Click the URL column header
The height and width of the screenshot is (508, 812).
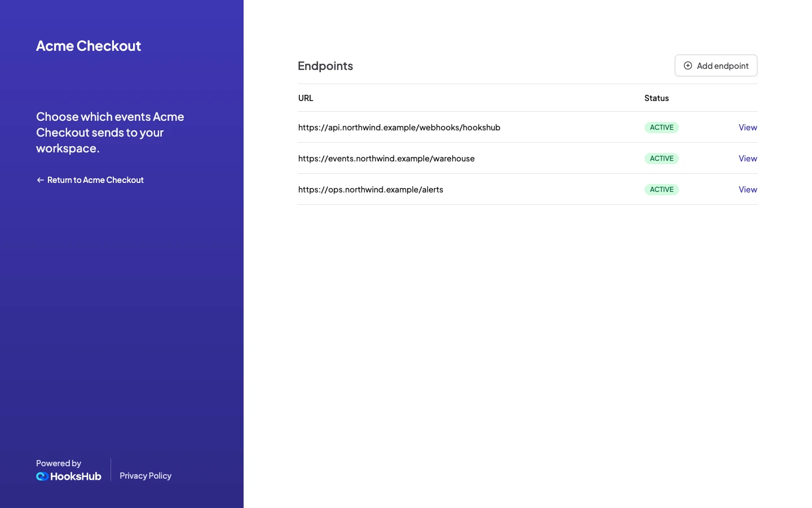click(x=306, y=98)
